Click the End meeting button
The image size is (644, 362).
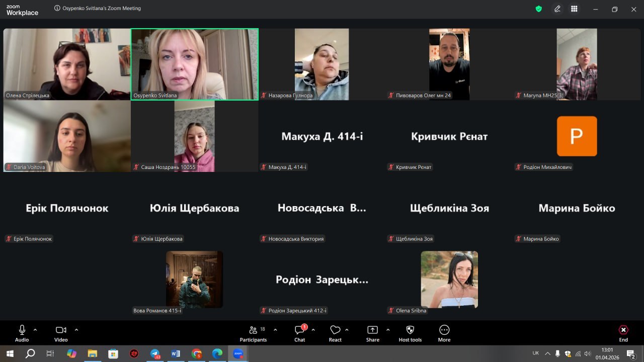pyautogui.click(x=623, y=333)
